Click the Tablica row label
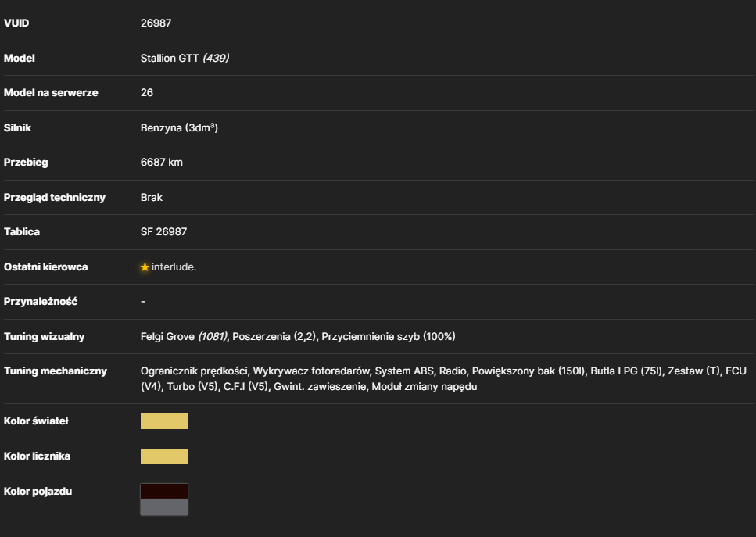 (22, 232)
